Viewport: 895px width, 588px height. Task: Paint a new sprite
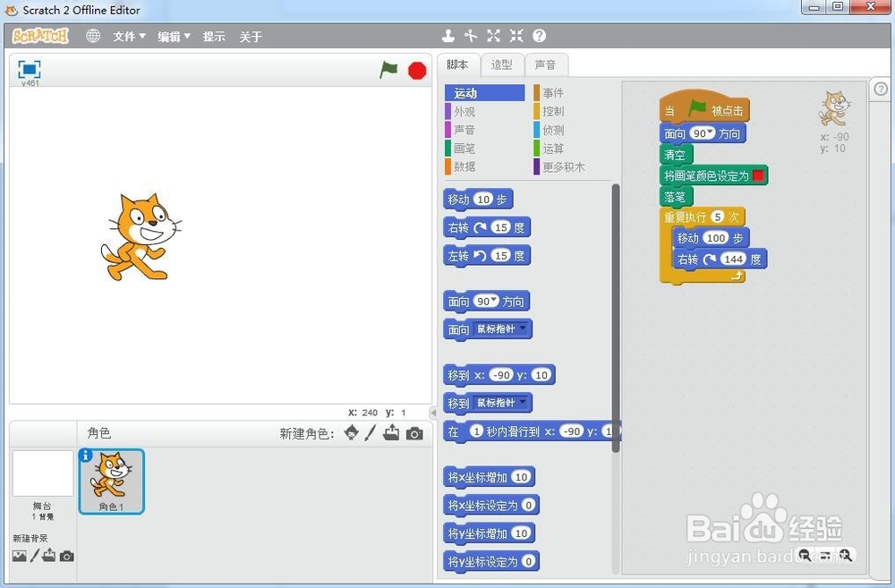pos(371,433)
